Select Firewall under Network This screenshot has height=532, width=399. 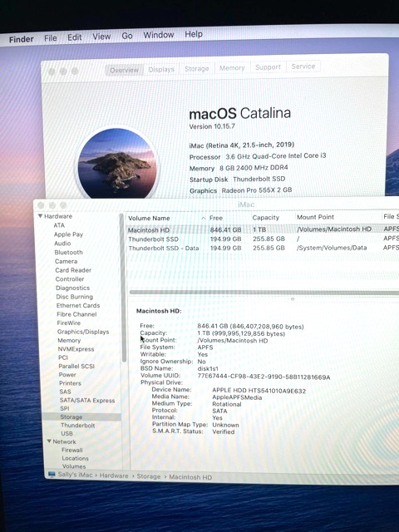click(x=72, y=450)
